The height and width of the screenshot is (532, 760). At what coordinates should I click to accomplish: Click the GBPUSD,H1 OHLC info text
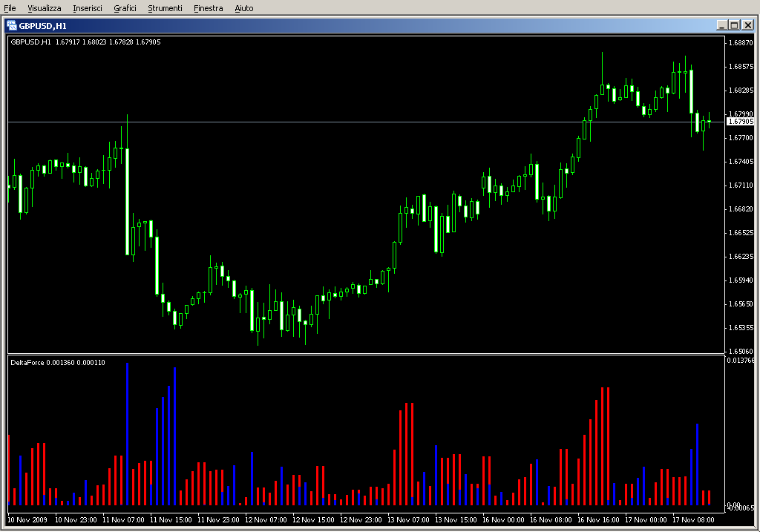(x=85, y=42)
